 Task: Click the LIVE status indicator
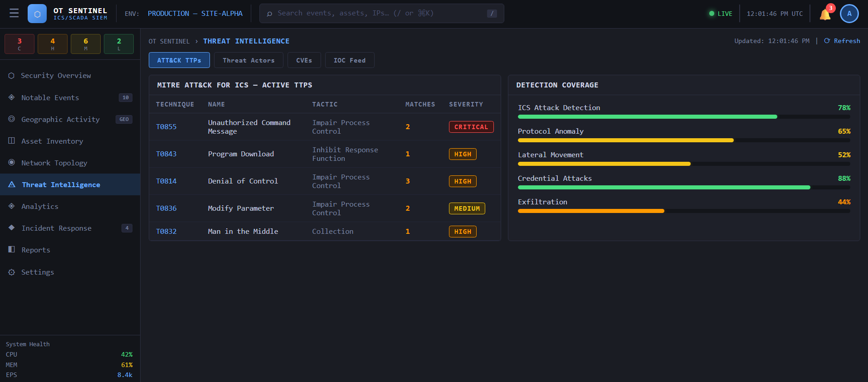[x=721, y=14]
